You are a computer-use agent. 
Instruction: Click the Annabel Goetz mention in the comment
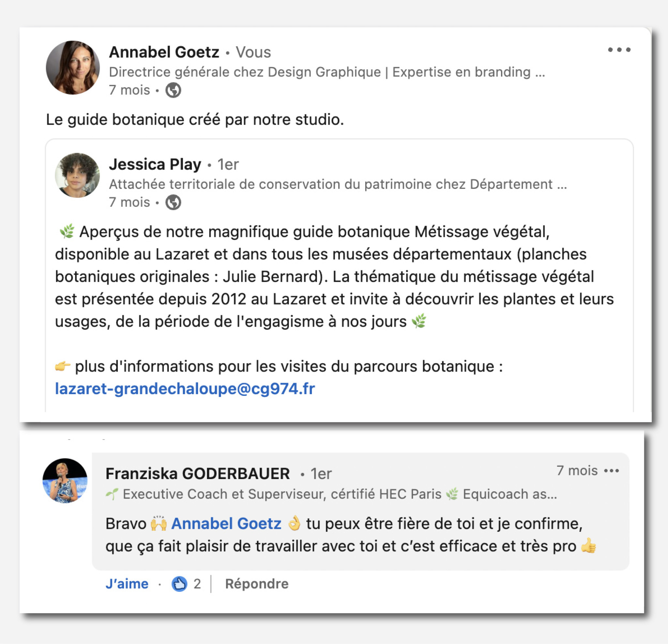226,524
